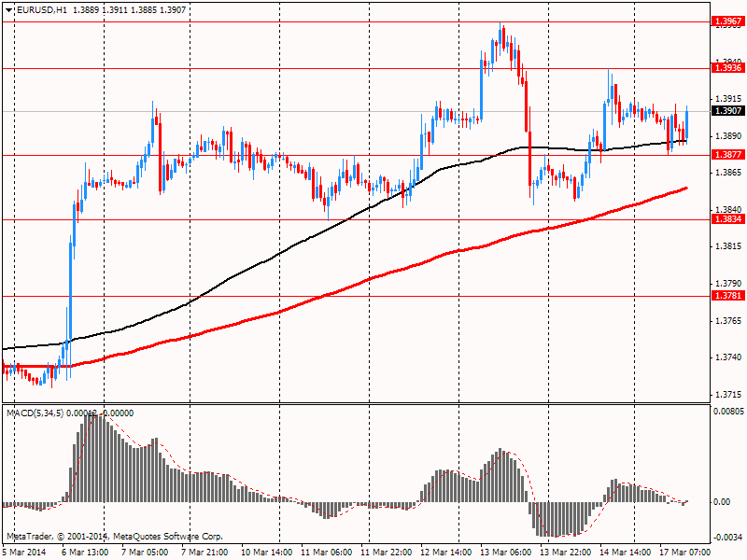Click the 13 Mar 22:00 time marker
Screen dimensions: 747x560
point(565,552)
